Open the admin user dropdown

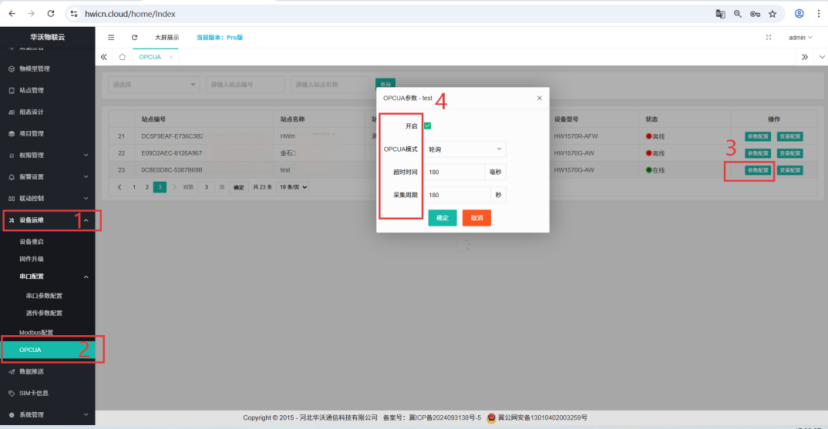click(x=801, y=38)
